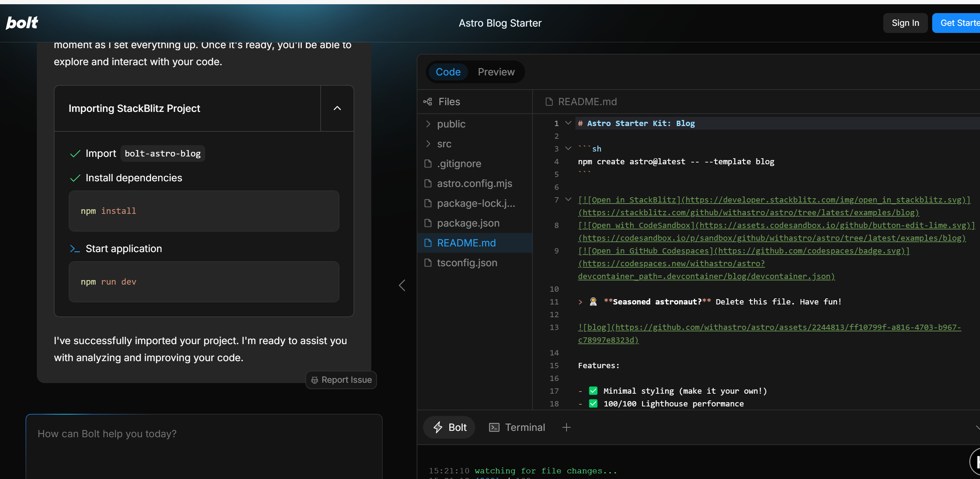This screenshot has height=479, width=980.
Task: Click the Files tree icon
Action: pyautogui.click(x=428, y=102)
